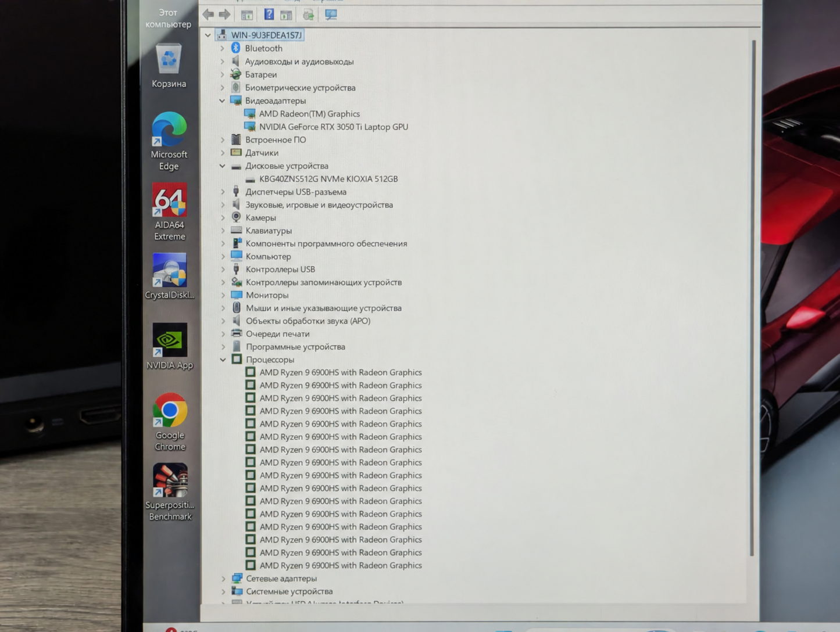Go back with the toolbar back arrow

tap(208, 15)
